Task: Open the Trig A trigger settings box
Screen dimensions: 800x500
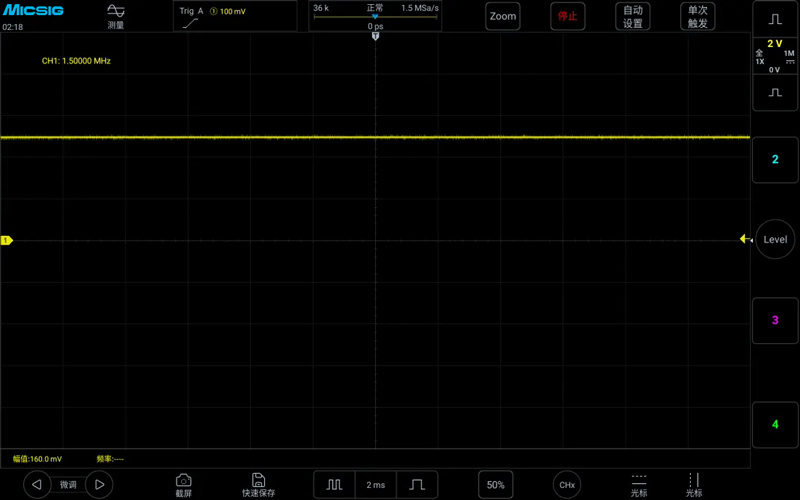Action: tap(235, 16)
